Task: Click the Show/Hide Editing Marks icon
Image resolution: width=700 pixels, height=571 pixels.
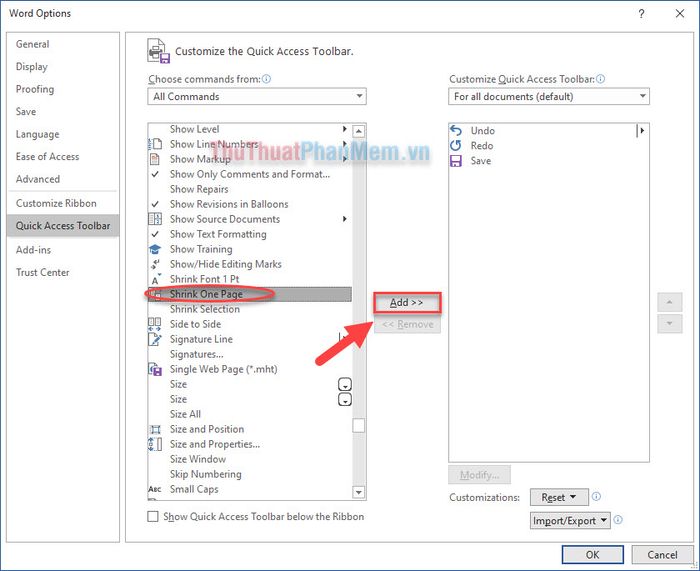Action: (x=154, y=264)
